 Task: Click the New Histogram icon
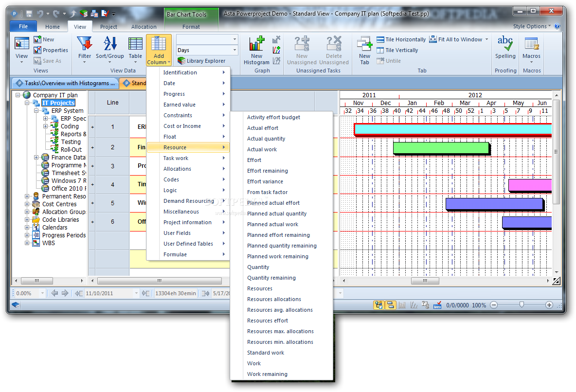click(257, 43)
